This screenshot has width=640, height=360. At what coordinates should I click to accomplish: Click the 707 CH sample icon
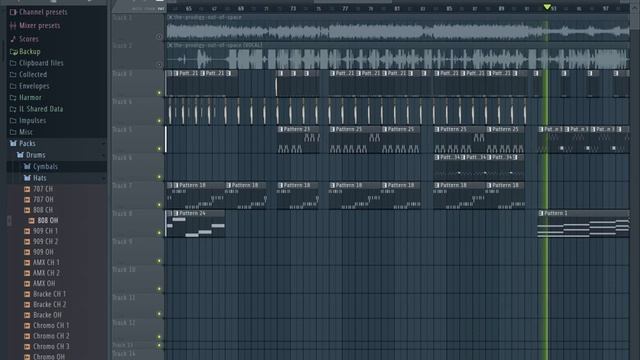point(27,189)
